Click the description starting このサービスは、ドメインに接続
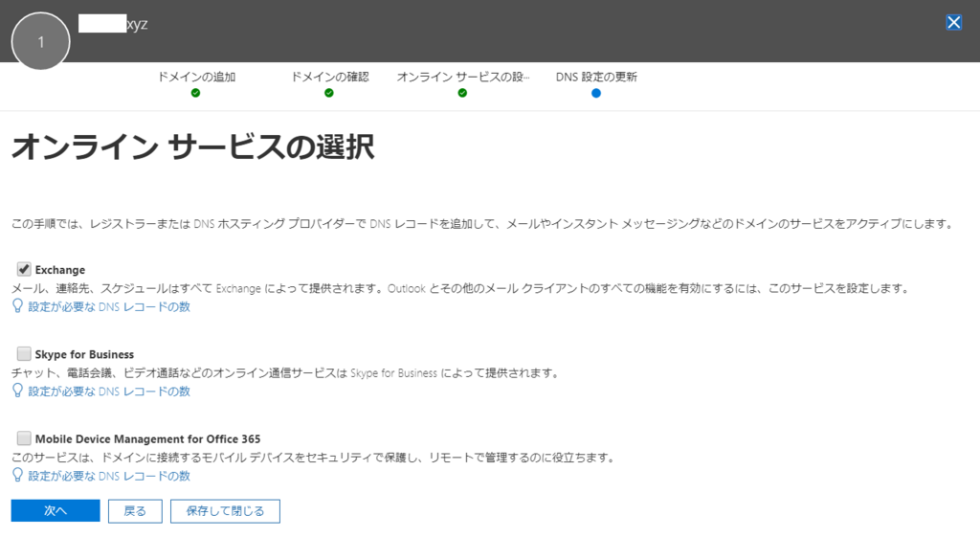The image size is (980, 538). pos(314,458)
